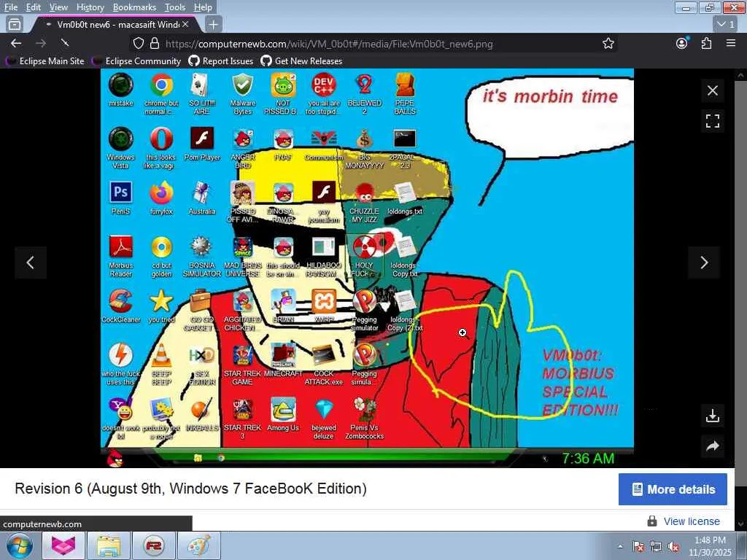
Task: Open Report Issues bookmark
Action: pos(221,61)
